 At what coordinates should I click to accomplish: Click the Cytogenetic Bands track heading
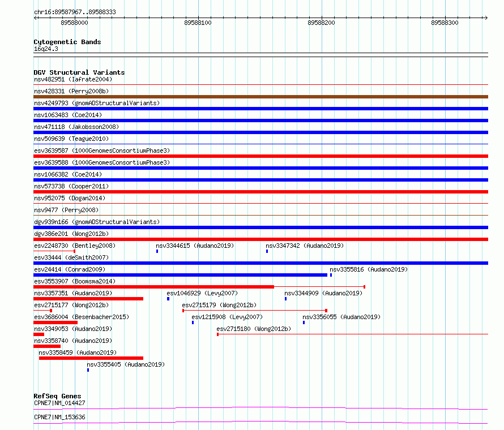pyautogui.click(x=67, y=42)
